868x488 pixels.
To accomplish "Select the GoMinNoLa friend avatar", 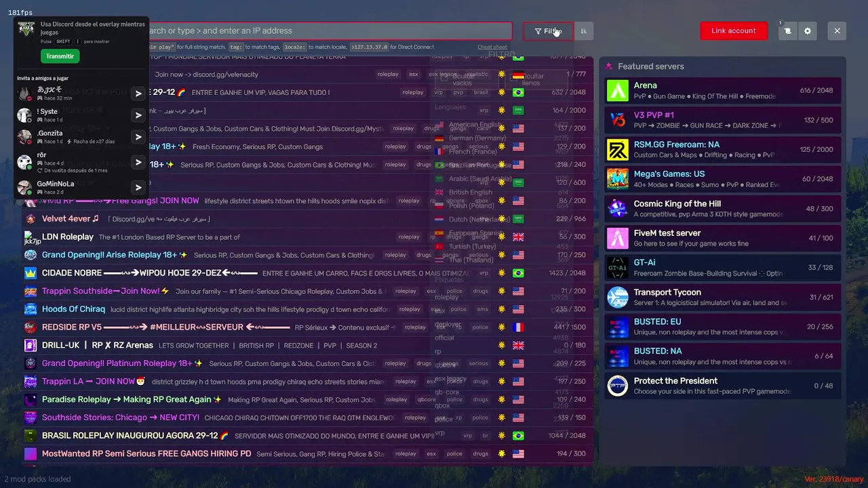I will coord(24,188).
